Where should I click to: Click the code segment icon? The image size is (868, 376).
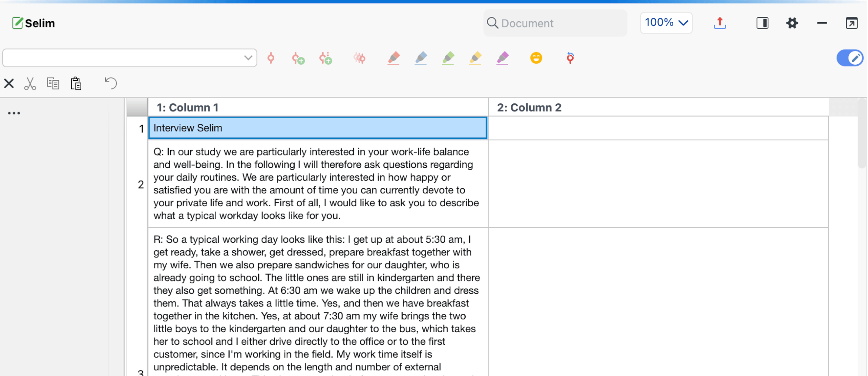point(271,58)
